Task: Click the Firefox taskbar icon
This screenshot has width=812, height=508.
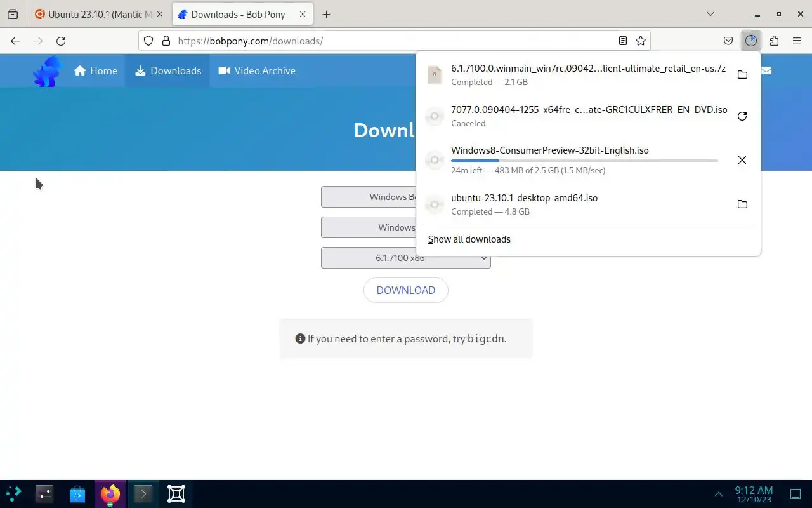Action: [110, 493]
